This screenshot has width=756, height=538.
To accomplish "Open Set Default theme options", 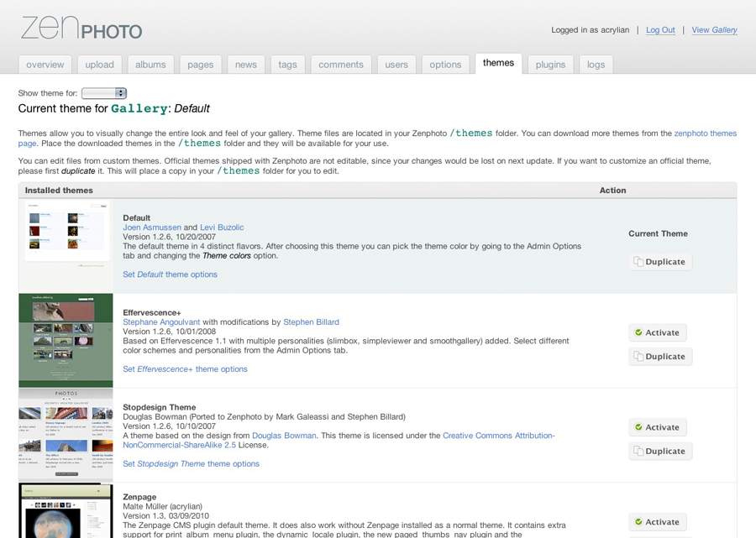I will [169, 274].
